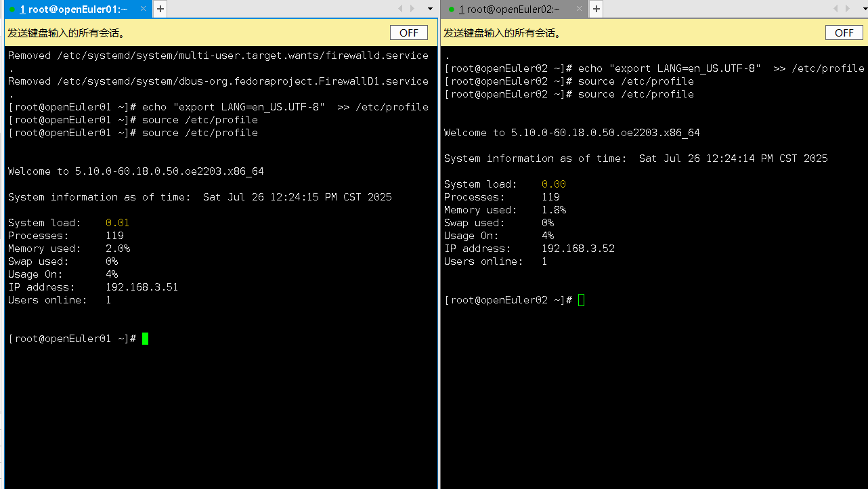Add a new tab in the openEuler02 pane

pos(596,9)
